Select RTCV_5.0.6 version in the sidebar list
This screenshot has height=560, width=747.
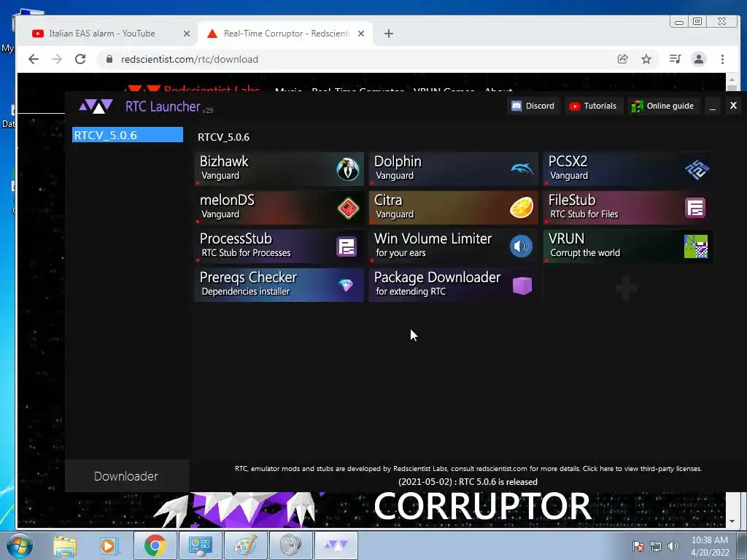click(127, 135)
